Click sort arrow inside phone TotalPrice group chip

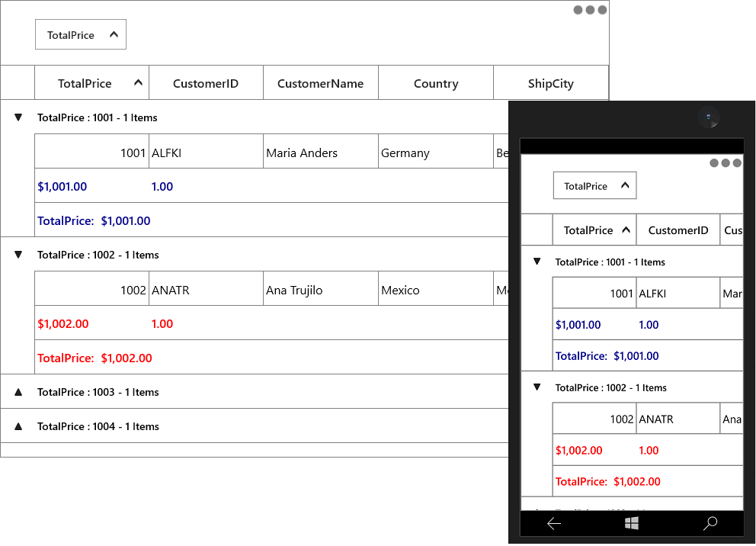point(625,186)
